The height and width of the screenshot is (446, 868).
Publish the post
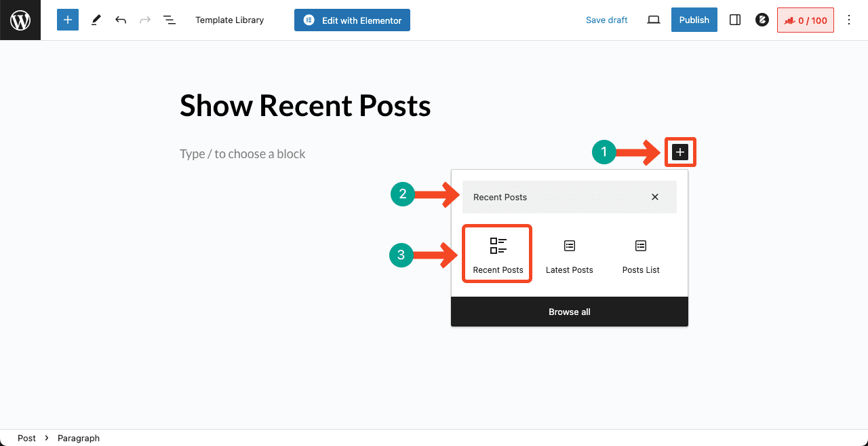click(694, 20)
